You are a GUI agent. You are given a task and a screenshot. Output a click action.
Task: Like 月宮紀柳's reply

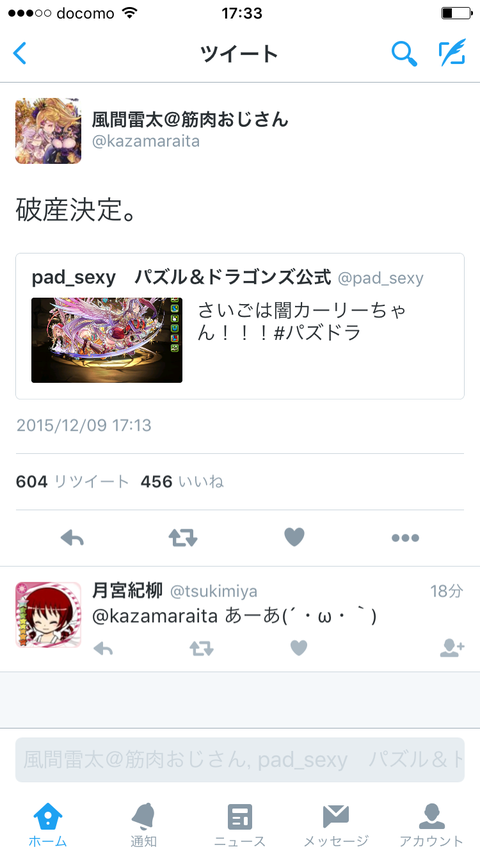(299, 648)
